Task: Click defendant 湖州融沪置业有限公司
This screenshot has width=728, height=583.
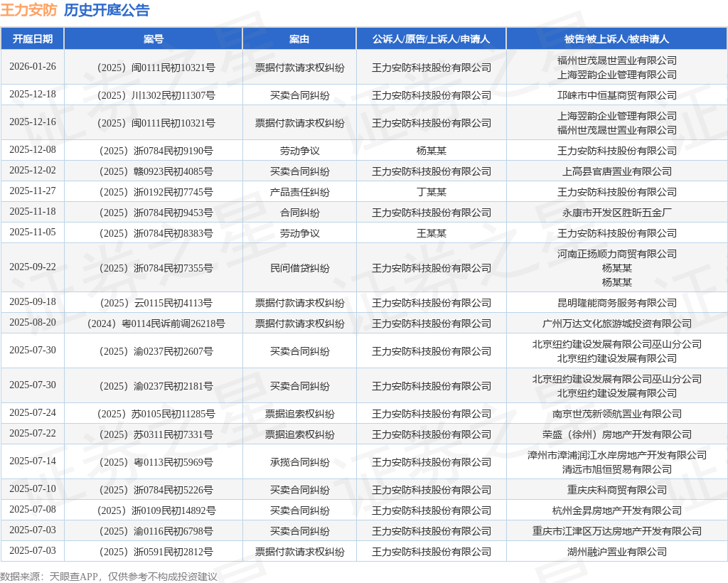Action: [x=617, y=552]
